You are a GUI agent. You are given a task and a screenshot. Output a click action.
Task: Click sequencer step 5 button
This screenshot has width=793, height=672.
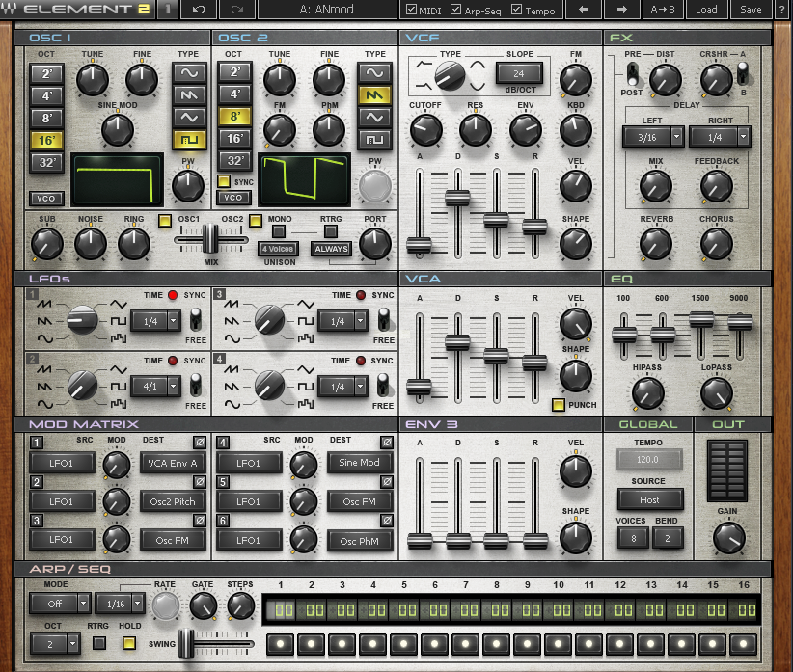pos(403,644)
